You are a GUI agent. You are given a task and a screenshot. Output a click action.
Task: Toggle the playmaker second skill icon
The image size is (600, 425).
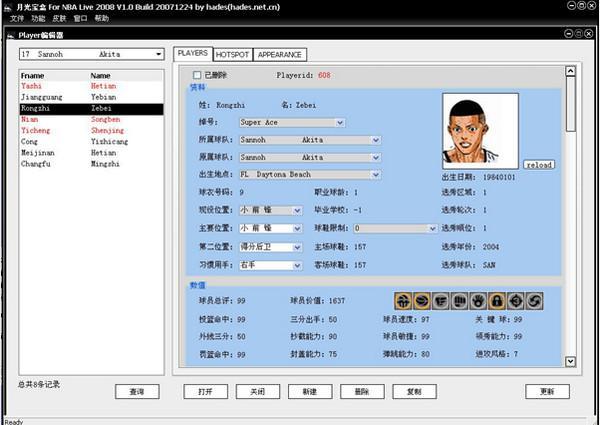422,301
